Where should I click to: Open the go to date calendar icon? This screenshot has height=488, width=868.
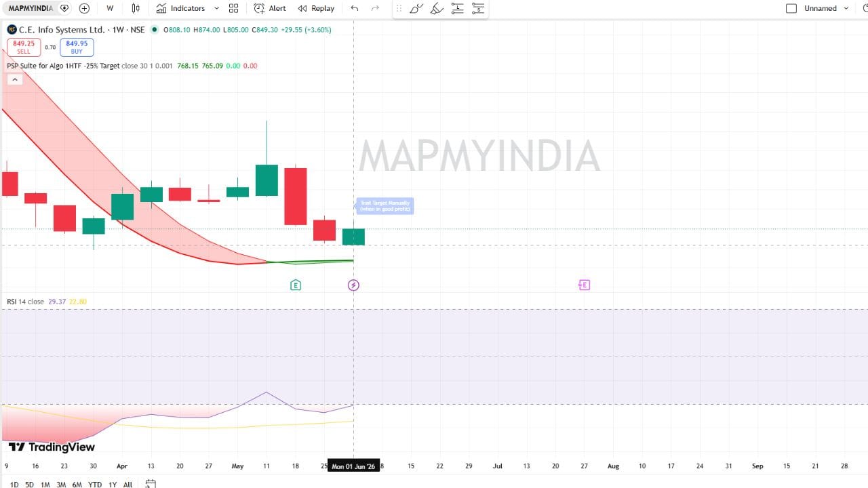point(151,484)
